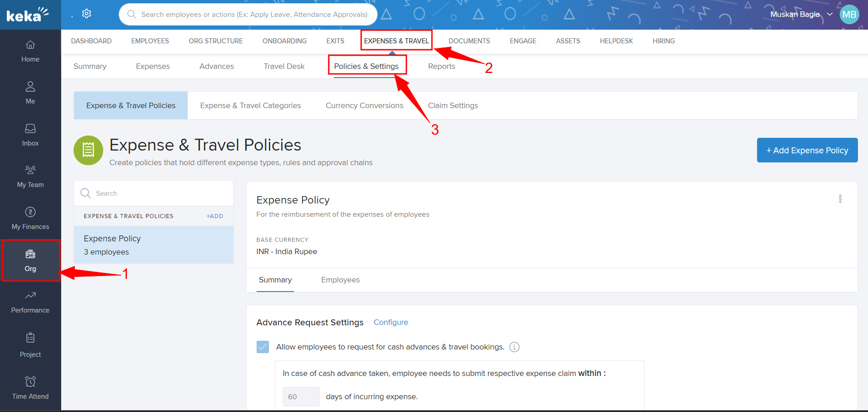Click the settings gear icon
The width and height of the screenshot is (868, 412).
coord(86,14)
